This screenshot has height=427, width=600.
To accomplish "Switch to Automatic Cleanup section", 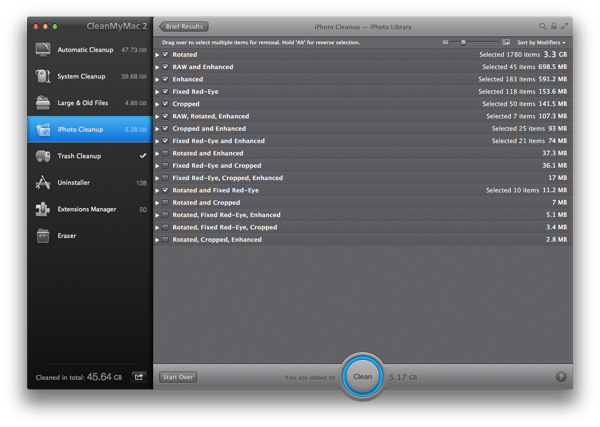I will coord(90,49).
